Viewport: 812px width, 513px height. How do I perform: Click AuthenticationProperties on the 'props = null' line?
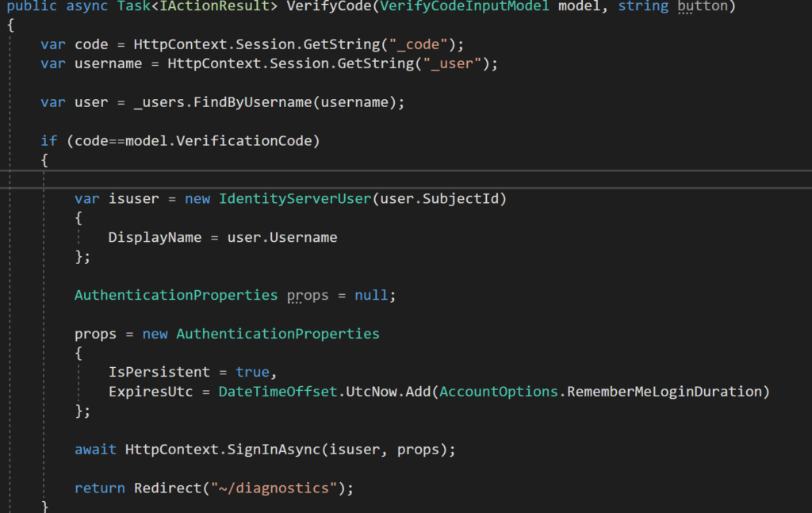pos(176,295)
